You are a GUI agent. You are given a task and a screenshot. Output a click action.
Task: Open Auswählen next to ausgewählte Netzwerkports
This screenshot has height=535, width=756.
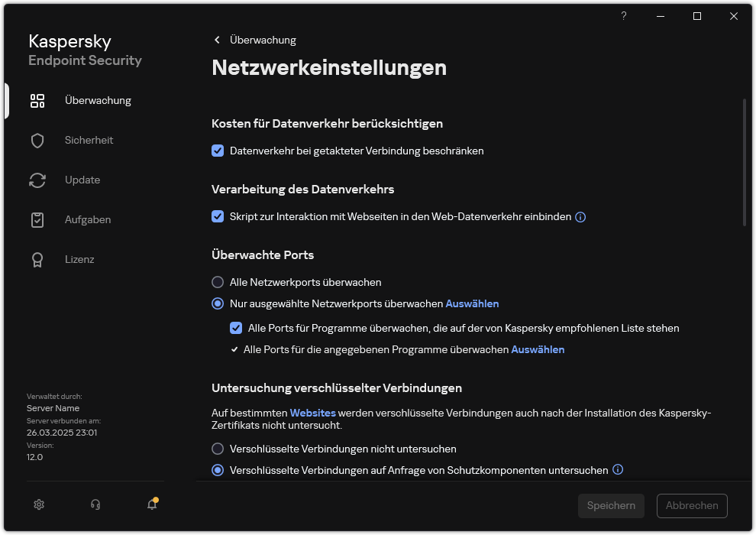click(472, 303)
